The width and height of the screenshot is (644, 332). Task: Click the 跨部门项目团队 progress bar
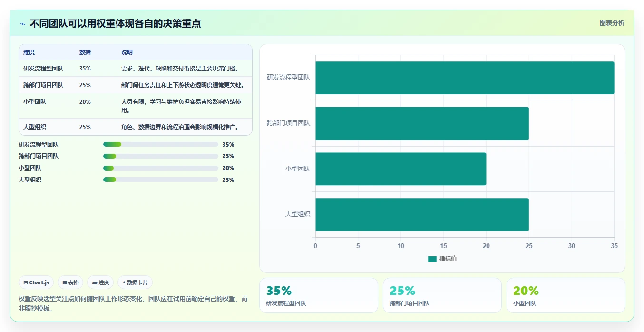coord(160,156)
